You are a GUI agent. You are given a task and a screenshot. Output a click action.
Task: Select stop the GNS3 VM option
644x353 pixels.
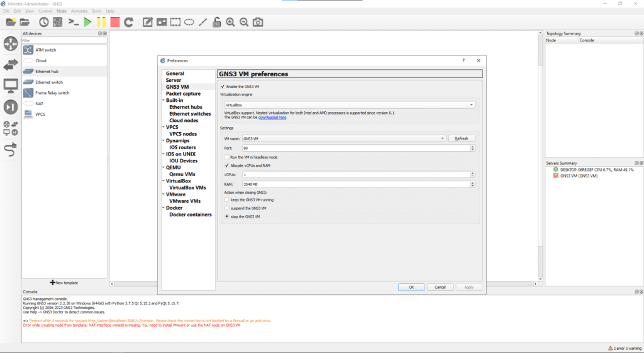226,216
